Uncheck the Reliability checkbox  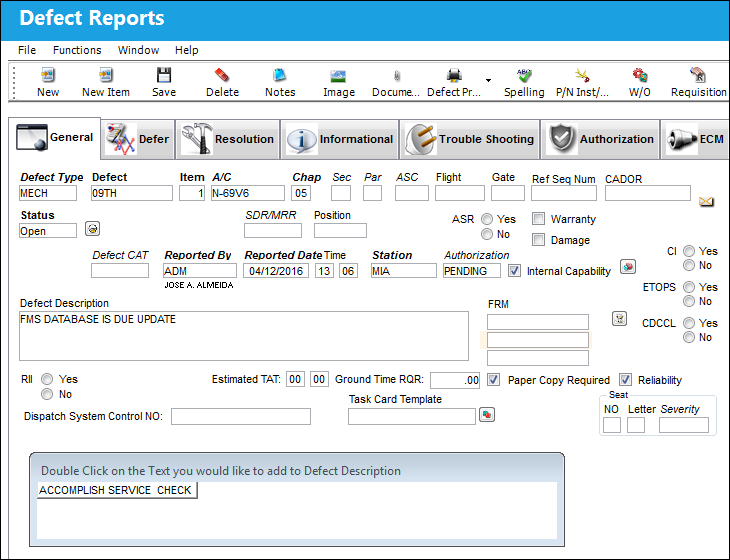tap(625, 380)
